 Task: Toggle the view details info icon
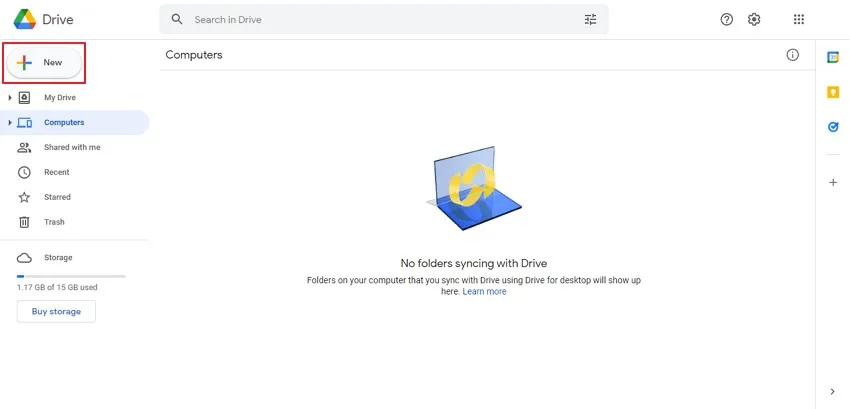click(x=793, y=55)
